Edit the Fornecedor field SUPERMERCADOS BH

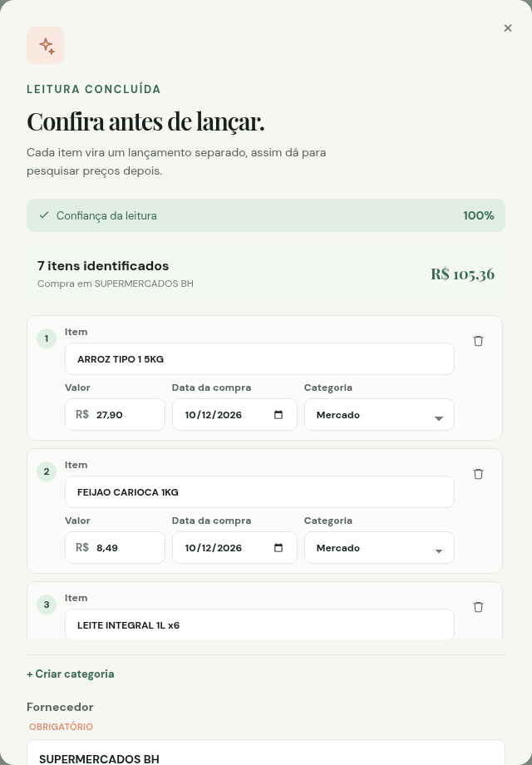click(x=266, y=753)
